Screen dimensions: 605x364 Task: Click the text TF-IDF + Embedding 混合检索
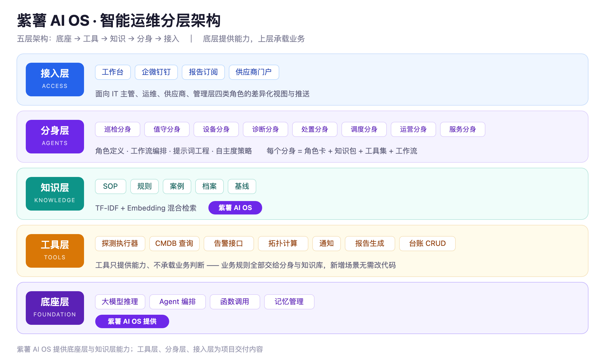pos(146,208)
